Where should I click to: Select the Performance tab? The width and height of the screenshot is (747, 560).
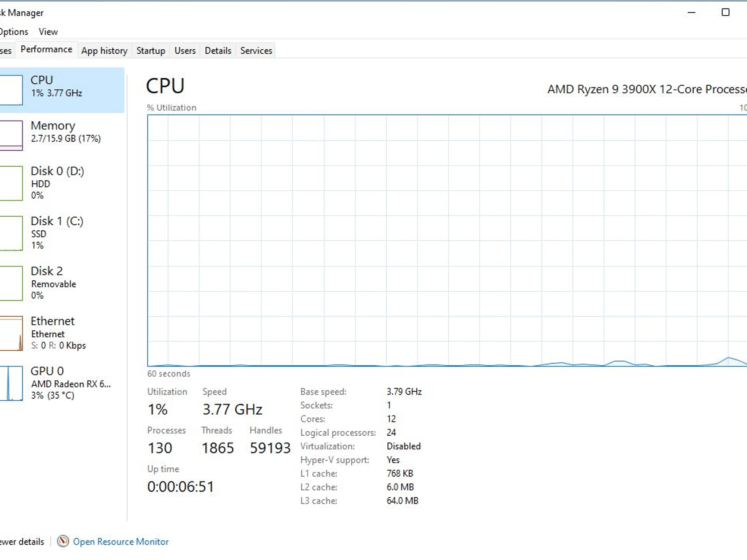click(46, 50)
